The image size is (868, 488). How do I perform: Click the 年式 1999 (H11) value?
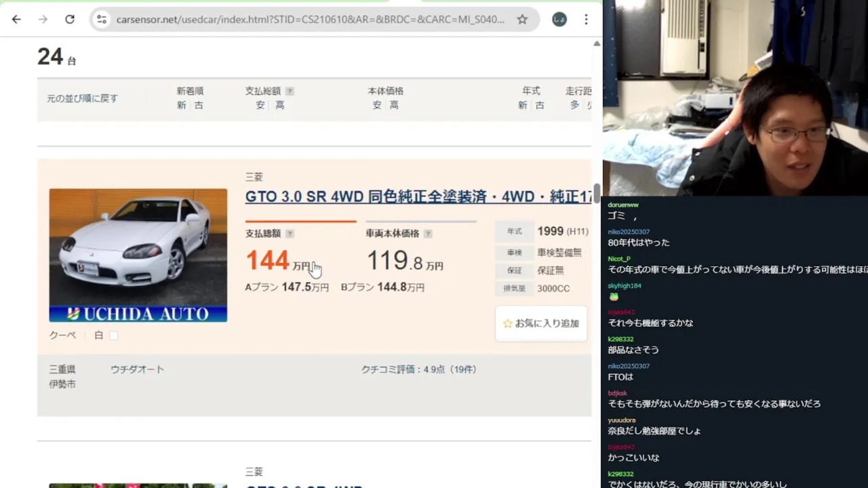563,232
